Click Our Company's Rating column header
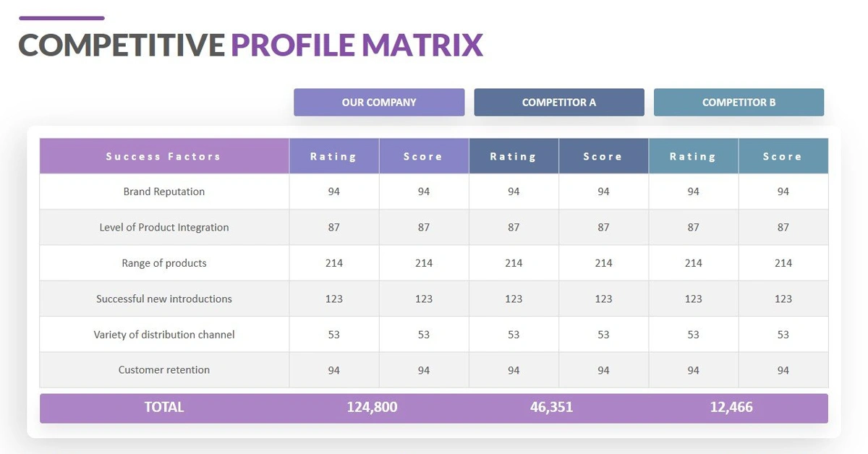The height and width of the screenshot is (454, 868). pos(333,156)
